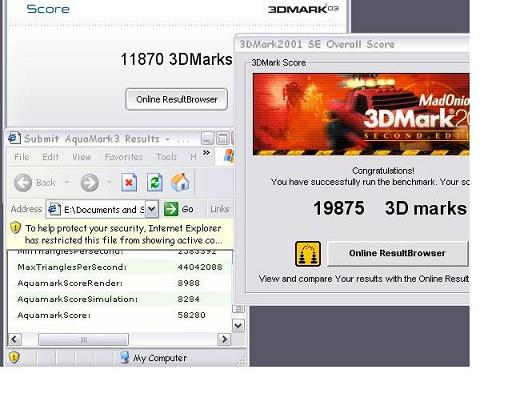Click the horizontal scrollbar left arrow
Image resolution: width=512 pixels, height=410 pixels.
click(x=15, y=339)
